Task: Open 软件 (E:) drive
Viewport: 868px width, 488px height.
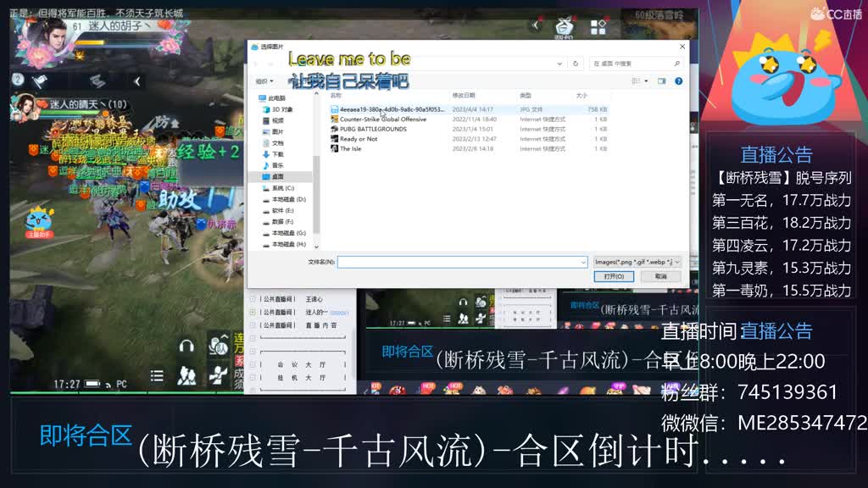Action: click(x=278, y=210)
